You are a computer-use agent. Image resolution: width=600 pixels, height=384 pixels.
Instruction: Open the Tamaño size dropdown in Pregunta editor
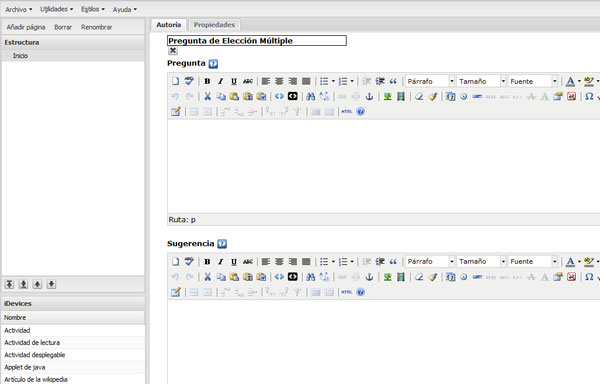[x=481, y=81]
